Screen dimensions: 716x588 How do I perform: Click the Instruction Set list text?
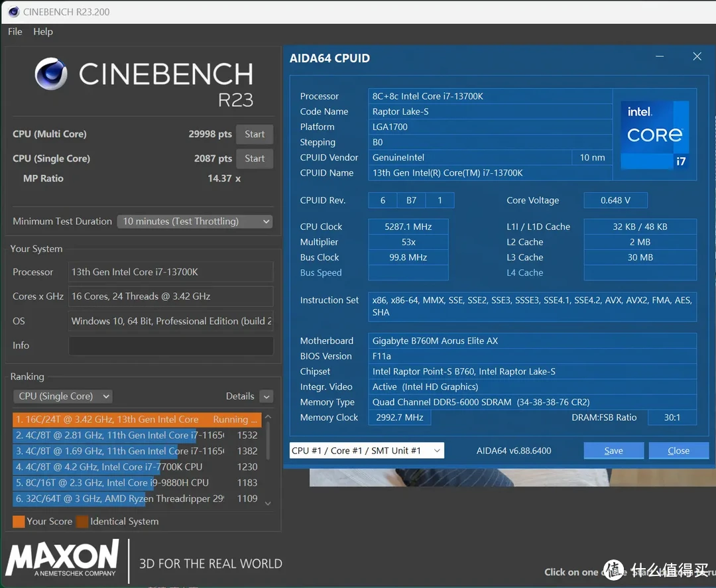click(532, 307)
